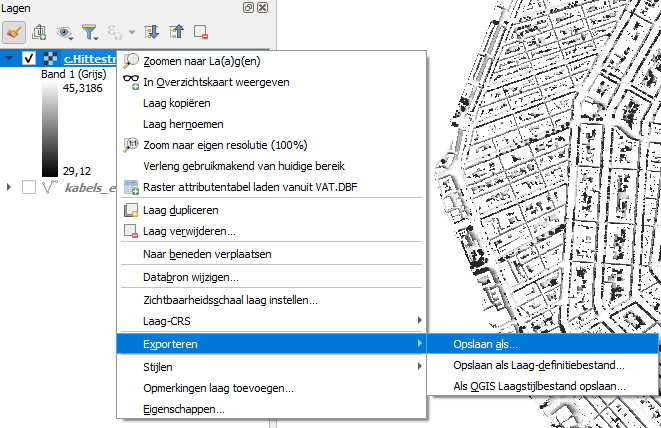Viewport: 661px width, 428px height.
Task: Select the kabels_e layer name
Action: [x=90, y=187]
